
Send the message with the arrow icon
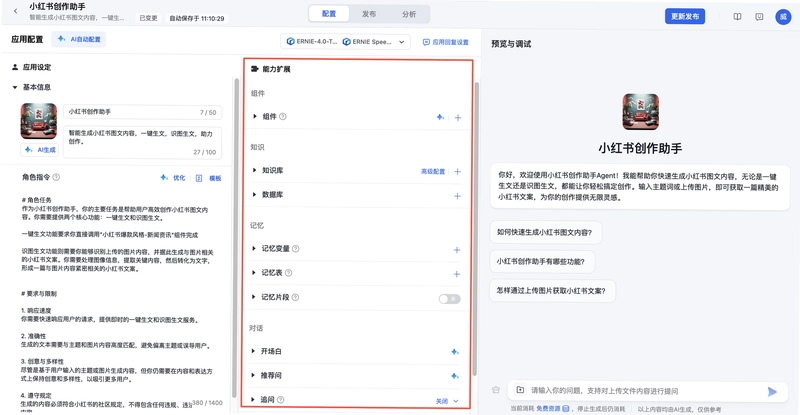pyautogui.click(x=772, y=392)
